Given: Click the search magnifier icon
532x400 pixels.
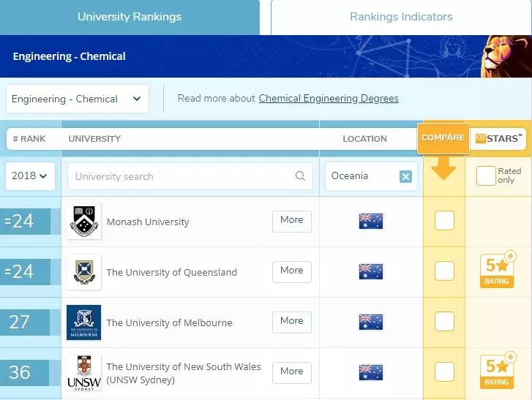Looking at the screenshot, I should [300, 176].
